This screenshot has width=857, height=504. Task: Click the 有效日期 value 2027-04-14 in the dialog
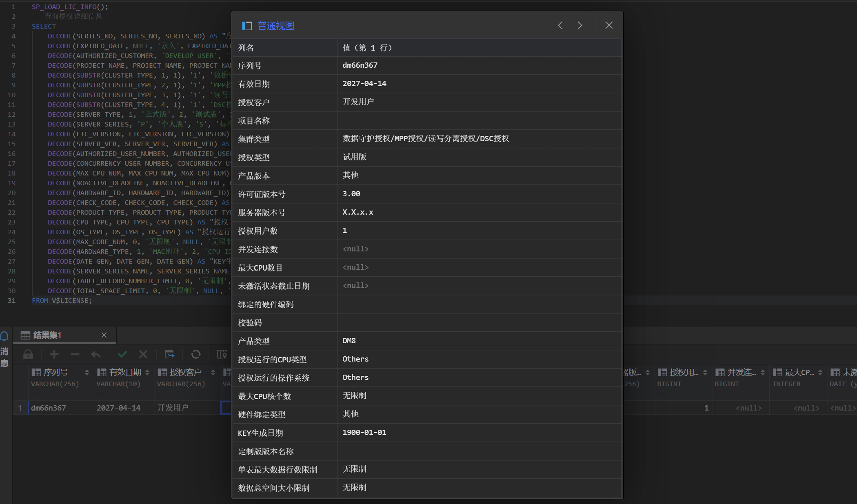364,84
